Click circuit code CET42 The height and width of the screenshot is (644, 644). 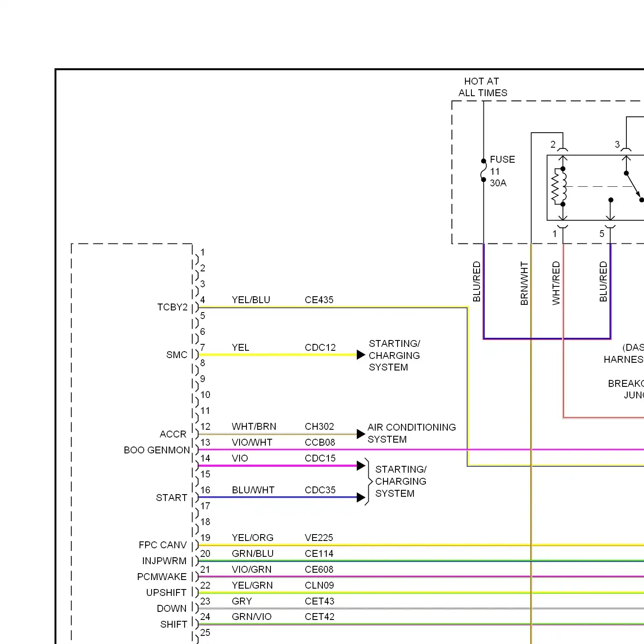coord(319,617)
